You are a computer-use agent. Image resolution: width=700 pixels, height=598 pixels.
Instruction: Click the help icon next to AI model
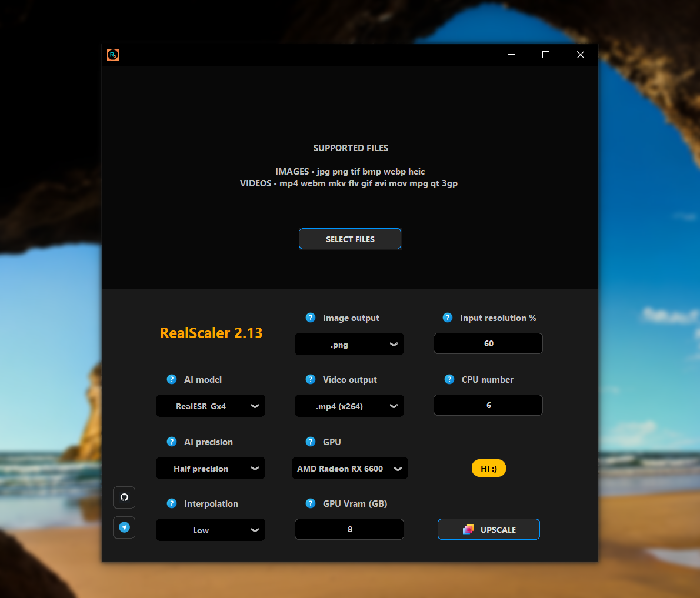[x=171, y=379]
